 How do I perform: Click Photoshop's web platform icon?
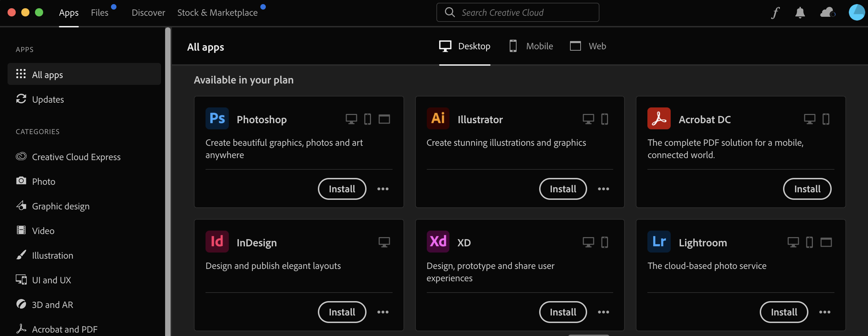(384, 119)
